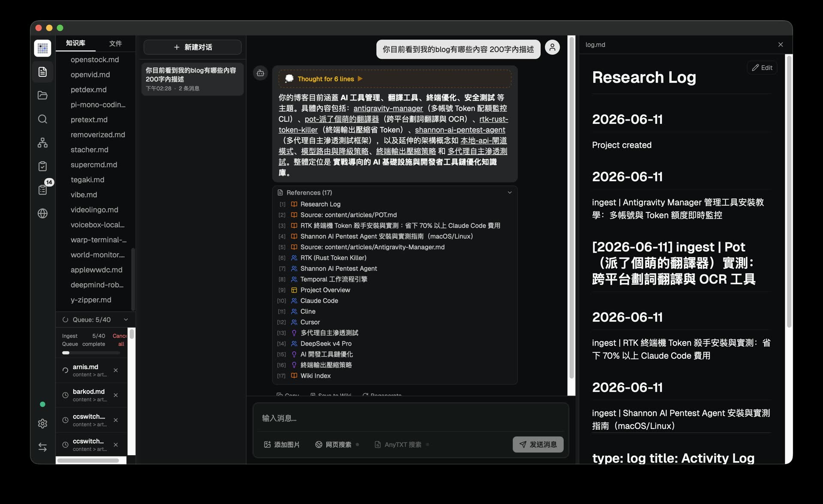Open tegaki.md in file list

pos(87,180)
